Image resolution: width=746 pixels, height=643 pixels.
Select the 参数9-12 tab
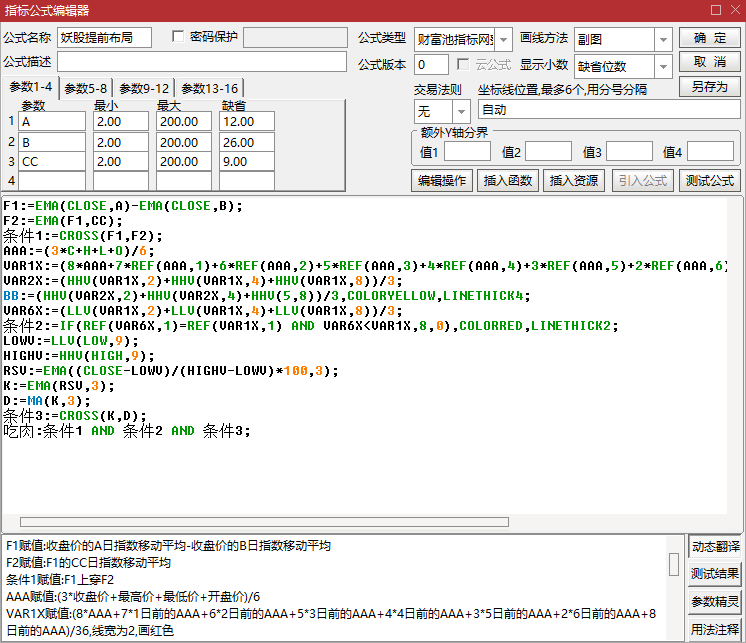tap(144, 88)
